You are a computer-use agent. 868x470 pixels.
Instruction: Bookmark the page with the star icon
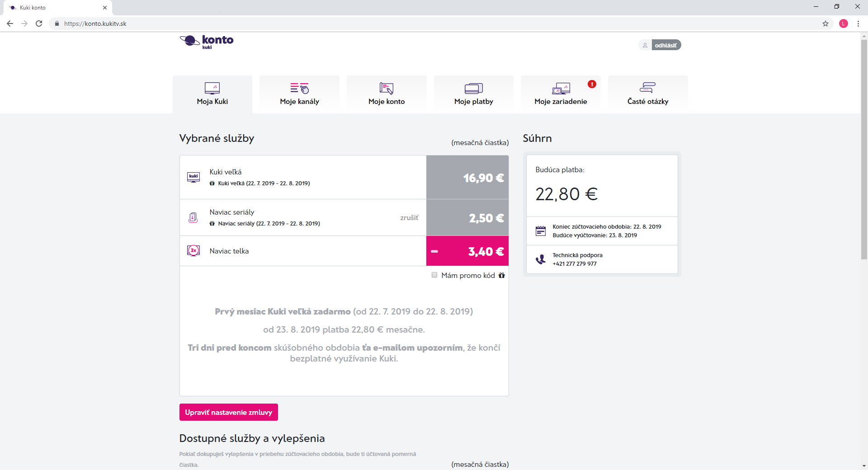[826, 23]
